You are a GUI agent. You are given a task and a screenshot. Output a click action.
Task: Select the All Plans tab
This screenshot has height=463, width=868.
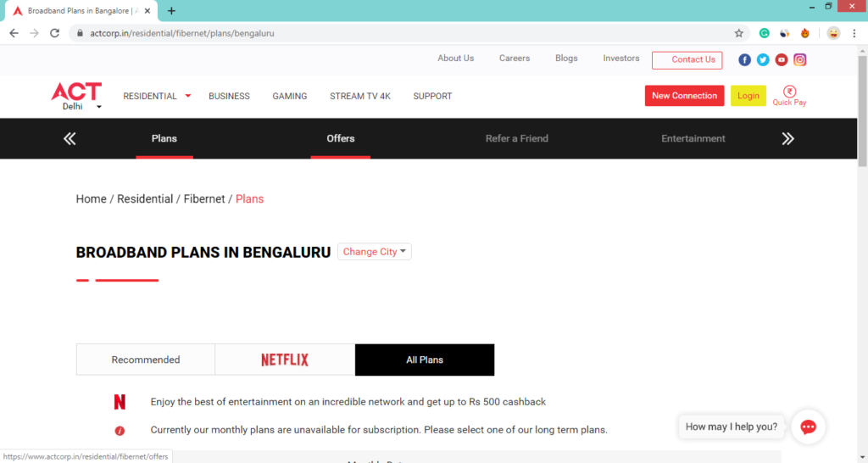(425, 360)
